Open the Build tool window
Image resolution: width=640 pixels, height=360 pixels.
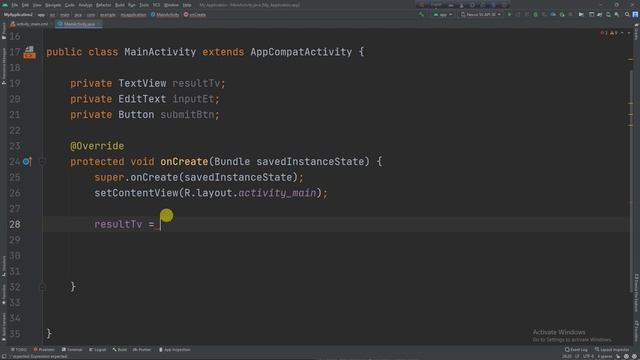pyautogui.click(x=120, y=350)
